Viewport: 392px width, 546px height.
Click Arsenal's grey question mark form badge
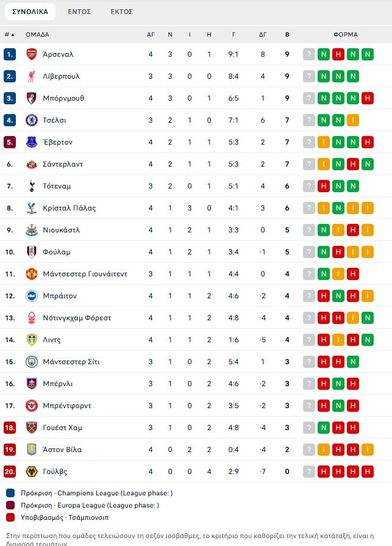[309, 54]
